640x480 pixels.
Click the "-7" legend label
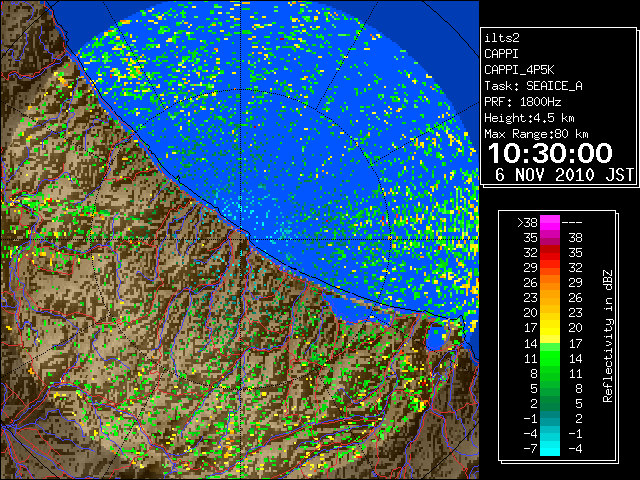531,449
